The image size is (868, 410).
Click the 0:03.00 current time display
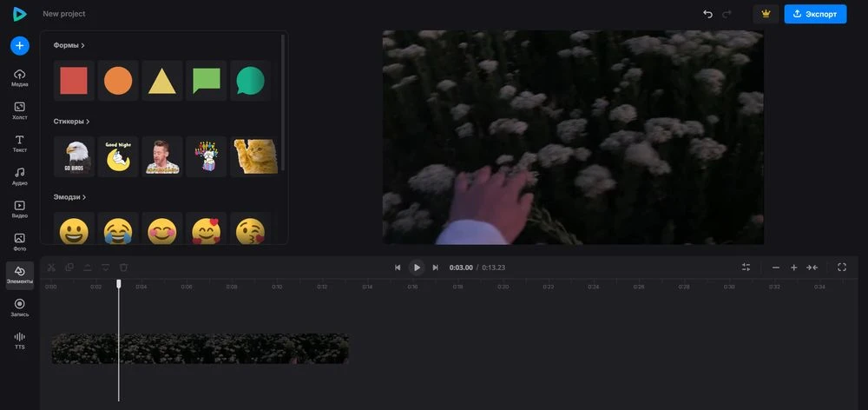tap(461, 268)
